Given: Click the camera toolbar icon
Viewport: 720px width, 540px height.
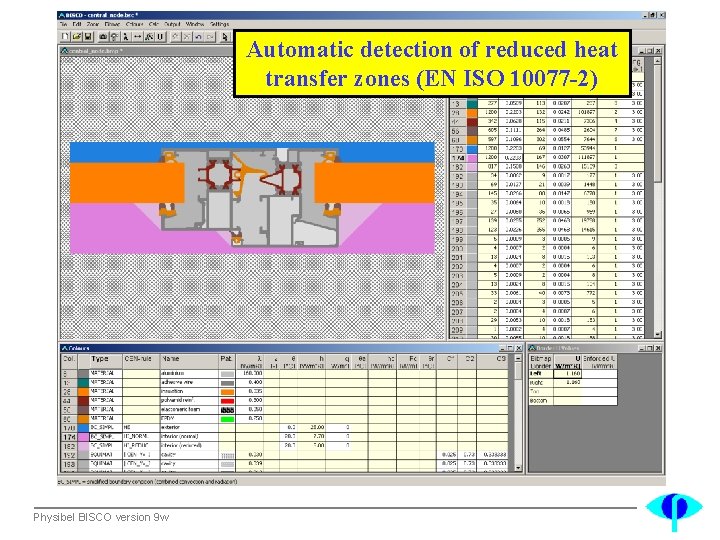Looking at the screenshot, I should [x=103, y=36].
